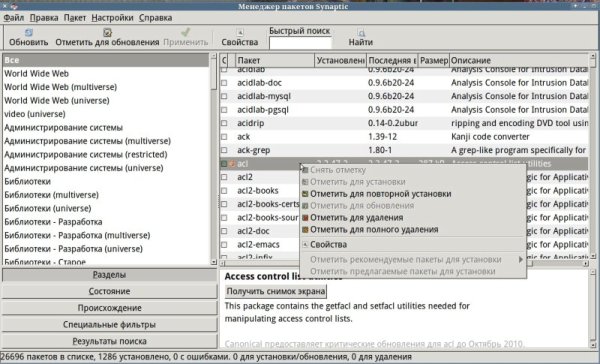Click the Специальные фильтры button

tap(109, 325)
